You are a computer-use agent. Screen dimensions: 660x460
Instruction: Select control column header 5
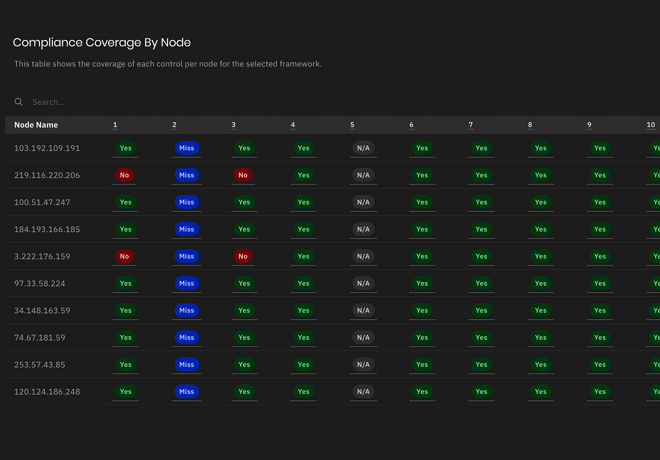pyautogui.click(x=352, y=125)
